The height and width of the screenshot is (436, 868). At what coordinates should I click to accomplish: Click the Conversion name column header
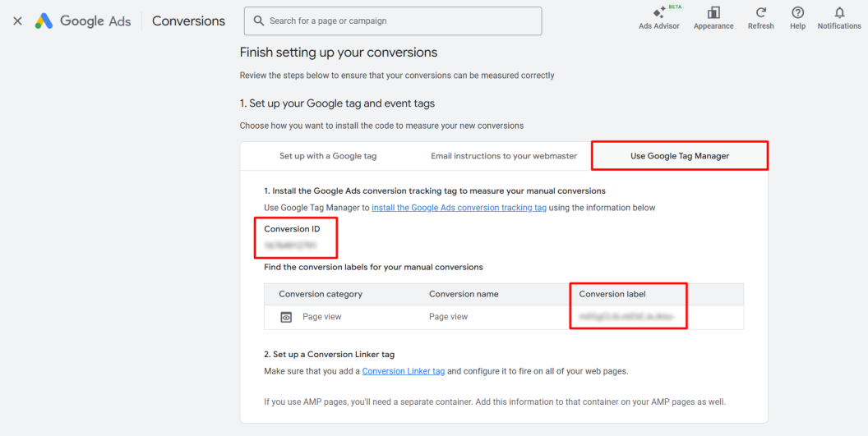pos(464,294)
